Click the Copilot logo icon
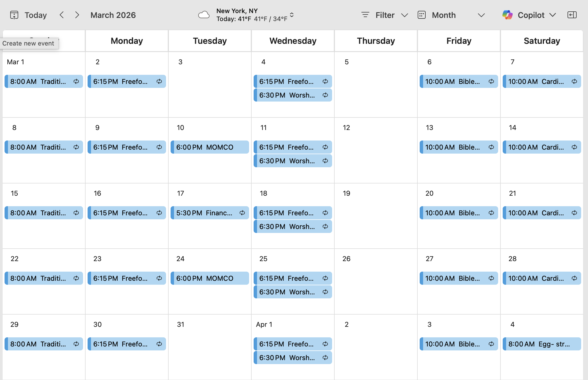Image resolution: width=588 pixels, height=380 pixels. pyautogui.click(x=507, y=15)
